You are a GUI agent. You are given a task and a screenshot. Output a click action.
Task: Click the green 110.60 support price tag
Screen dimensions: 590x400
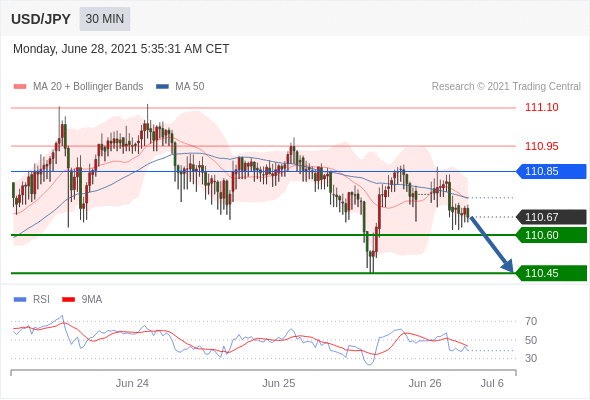point(552,235)
